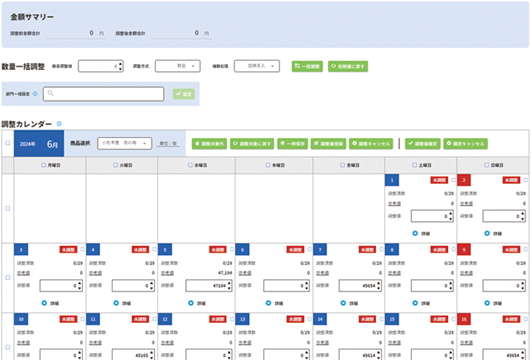The image size is (532, 360).
Task: Click the green 一括調整 button
Action: [x=307, y=66]
